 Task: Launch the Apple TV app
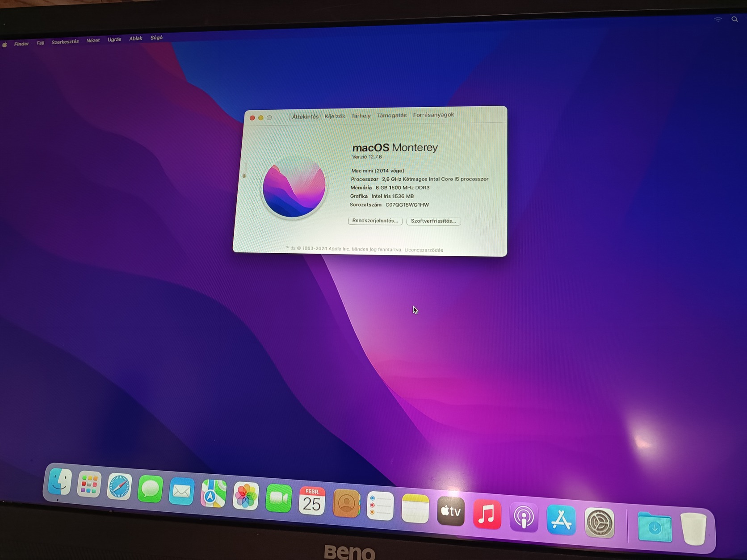pos(451,511)
